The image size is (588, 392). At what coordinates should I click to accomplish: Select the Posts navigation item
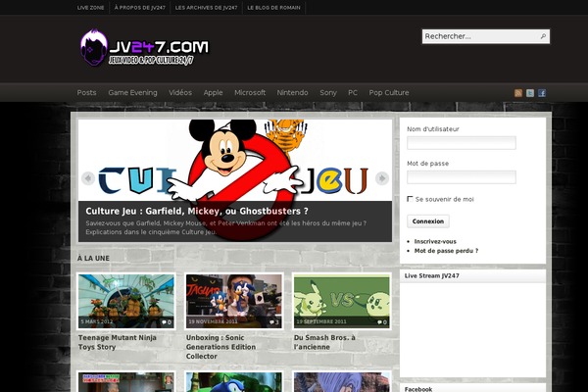[x=86, y=93]
